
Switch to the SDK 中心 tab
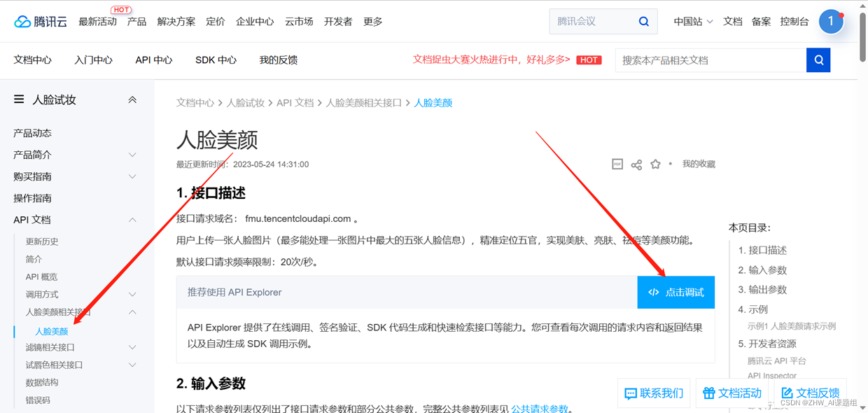pos(216,60)
